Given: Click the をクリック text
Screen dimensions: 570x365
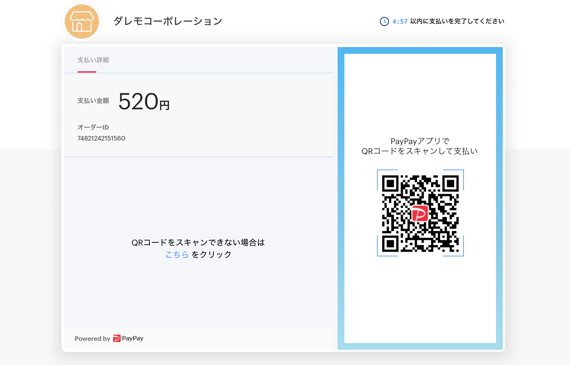Looking at the screenshot, I should [212, 254].
